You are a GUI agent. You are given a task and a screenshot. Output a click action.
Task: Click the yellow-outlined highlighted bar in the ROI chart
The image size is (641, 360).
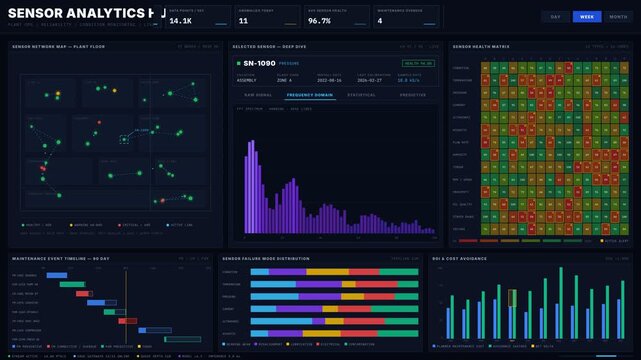point(512,298)
